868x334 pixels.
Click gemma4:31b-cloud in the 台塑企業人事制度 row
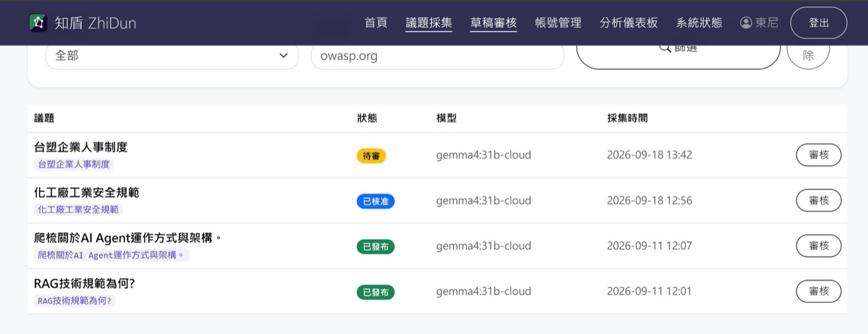pyautogui.click(x=484, y=155)
